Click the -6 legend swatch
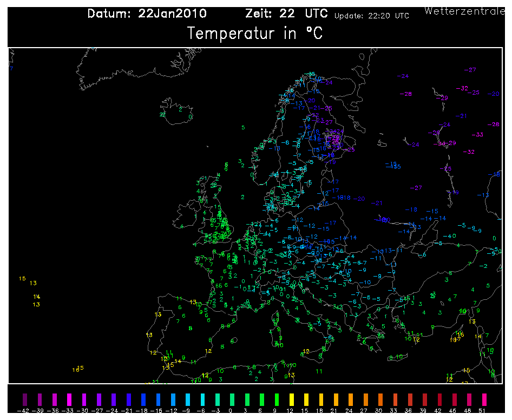Screen dimensions: 512x420 coord(202,401)
